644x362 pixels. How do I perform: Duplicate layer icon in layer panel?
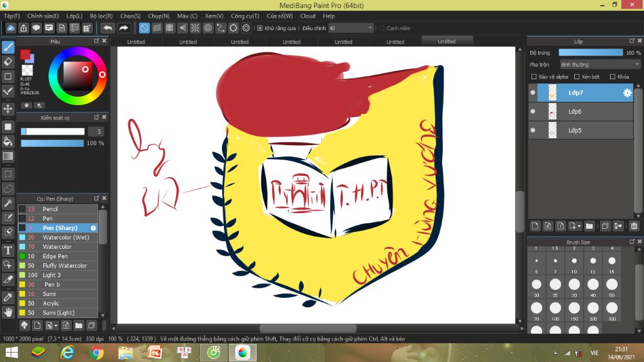(605, 226)
